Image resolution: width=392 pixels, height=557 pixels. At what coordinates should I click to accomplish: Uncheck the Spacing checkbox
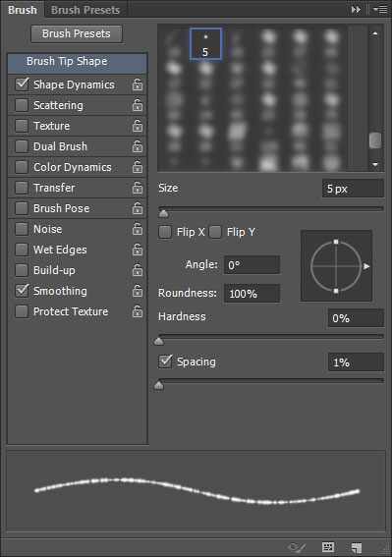[x=165, y=362]
